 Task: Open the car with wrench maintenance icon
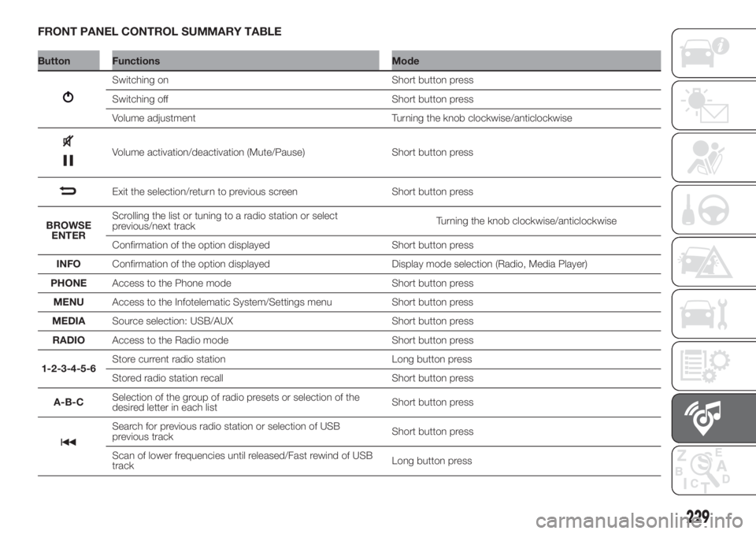click(x=707, y=315)
